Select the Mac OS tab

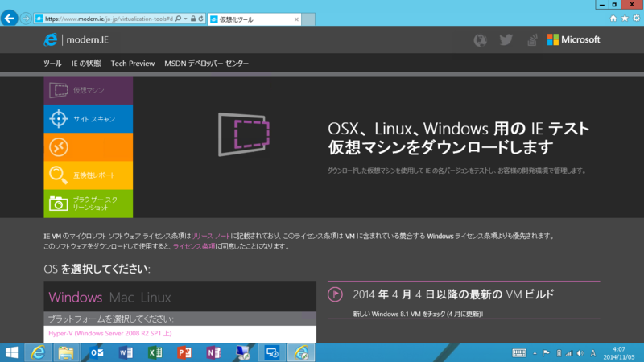pyautogui.click(x=122, y=297)
